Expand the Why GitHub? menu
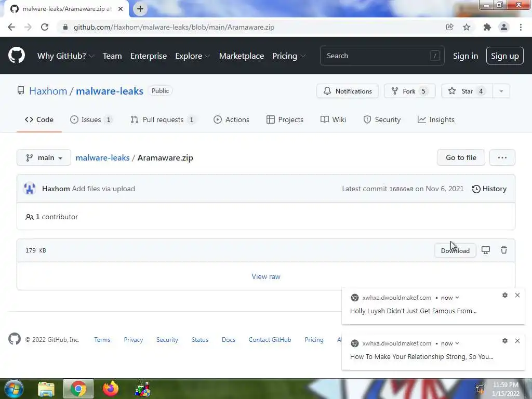532x399 pixels. (65, 56)
